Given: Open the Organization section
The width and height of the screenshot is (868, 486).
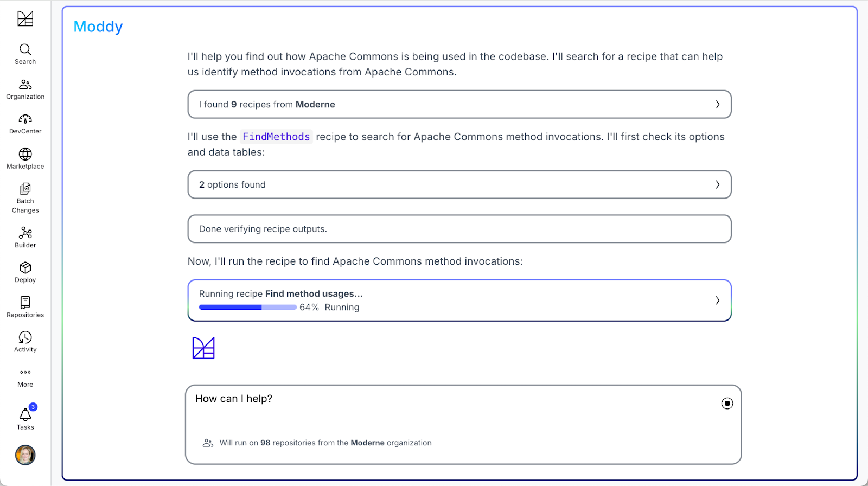Looking at the screenshot, I should click(x=25, y=89).
